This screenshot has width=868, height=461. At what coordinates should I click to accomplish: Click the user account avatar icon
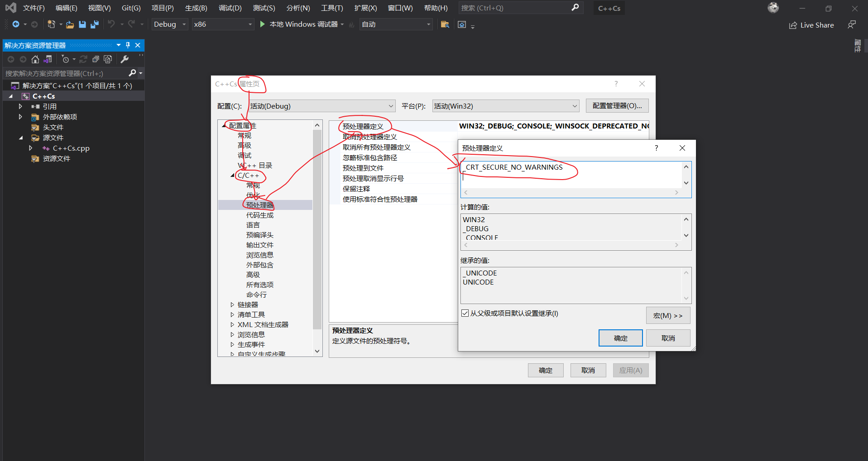pyautogui.click(x=773, y=8)
